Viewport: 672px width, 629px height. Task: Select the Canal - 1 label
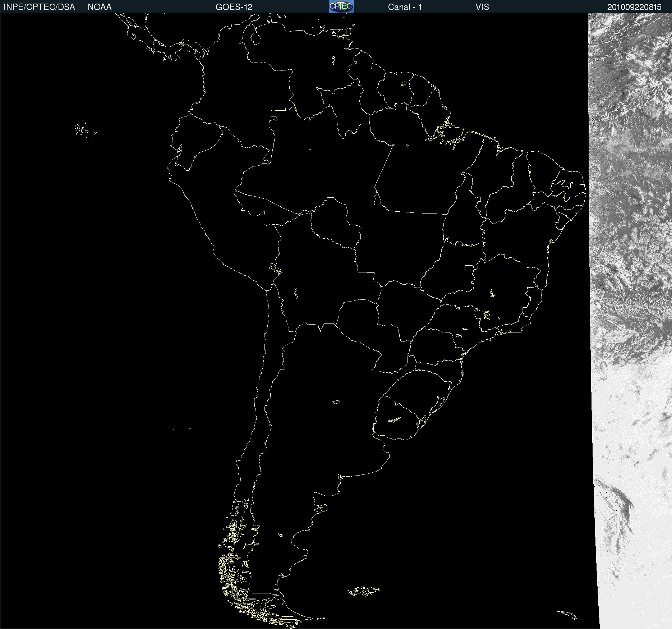pyautogui.click(x=405, y=7)
